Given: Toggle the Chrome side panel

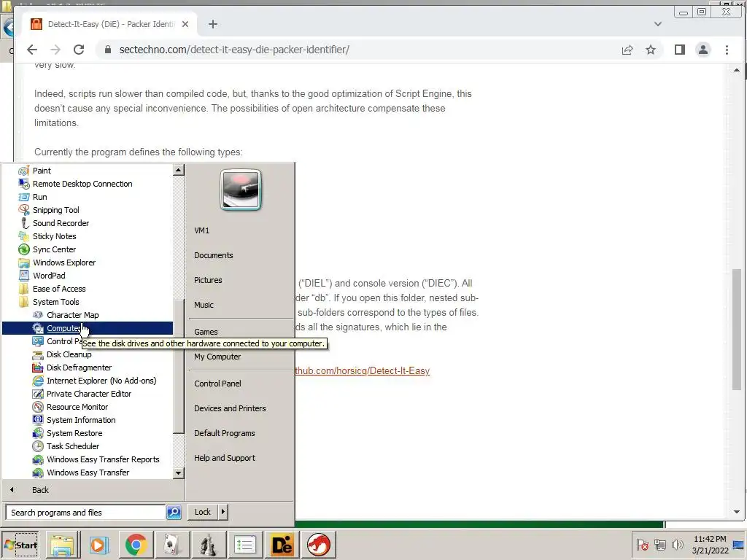Looking at the screenshot, I should pyautogui.click(x=680, y=50).
